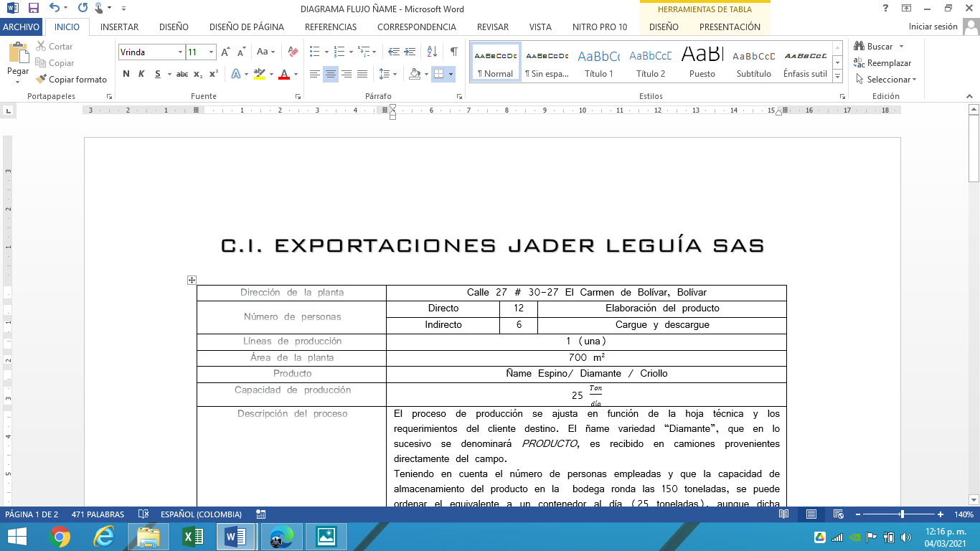Toggle bold (N) formatting
Screen dimensions: 980x551
[x=126, y=74]
